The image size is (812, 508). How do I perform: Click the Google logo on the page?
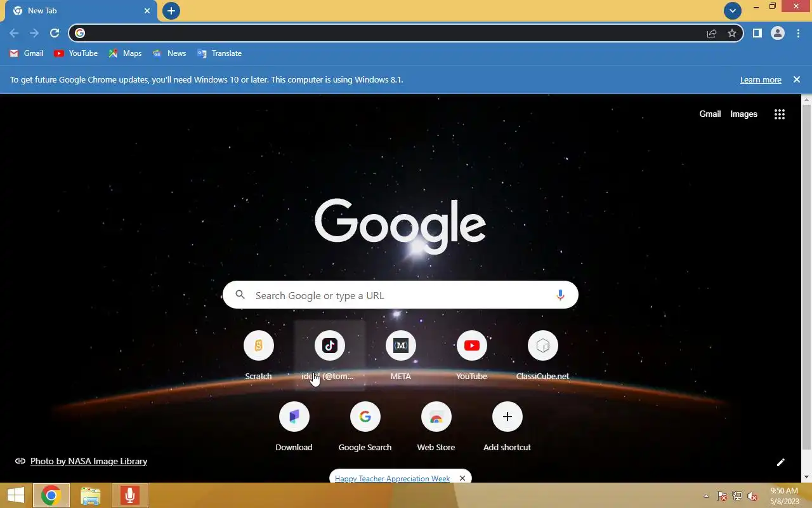coord(400,226)
